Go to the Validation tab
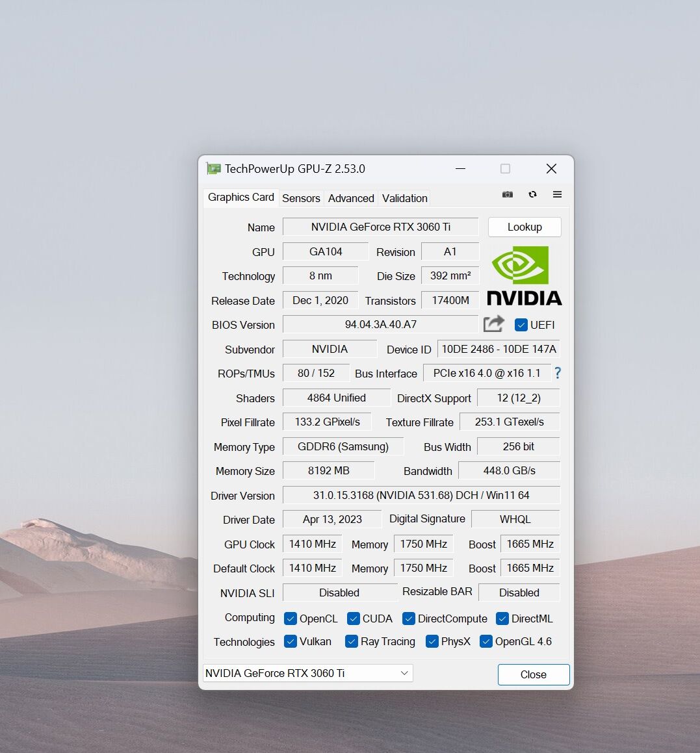This screenshot has height=753, width=700. click(404, 198)
